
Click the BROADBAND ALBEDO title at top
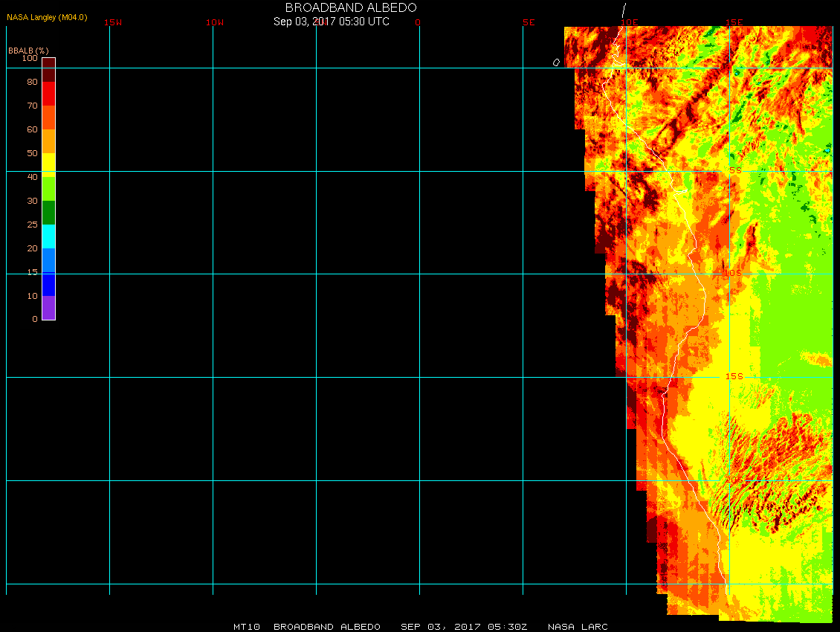pos(351,7)
